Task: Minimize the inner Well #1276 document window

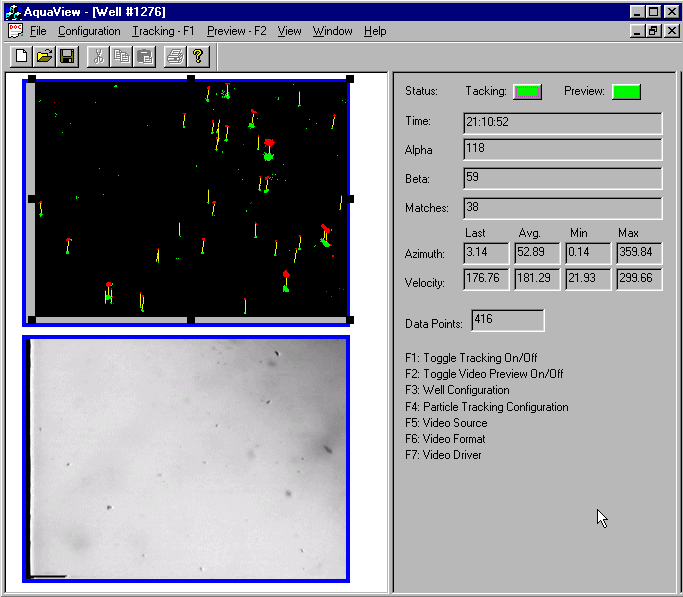Action: [638, 31]
